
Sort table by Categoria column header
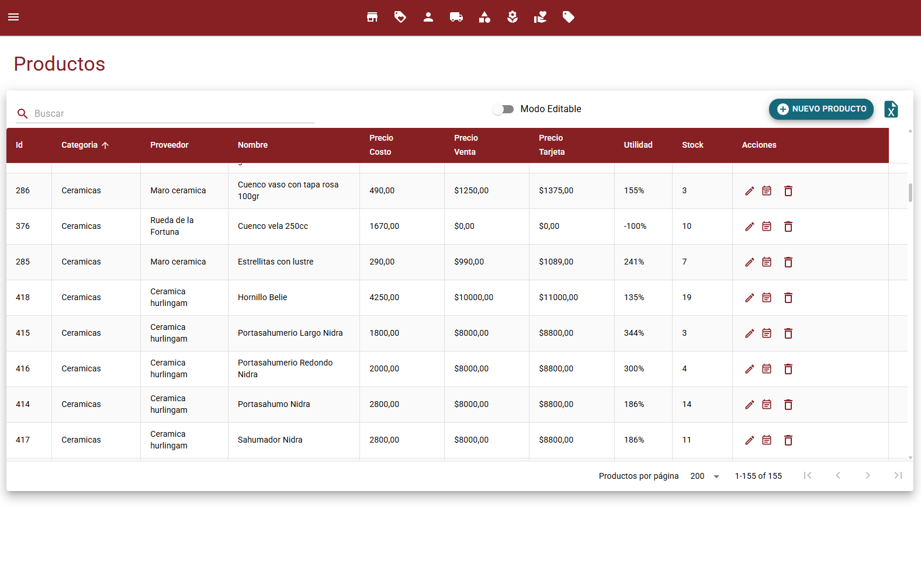click(80, 145)
